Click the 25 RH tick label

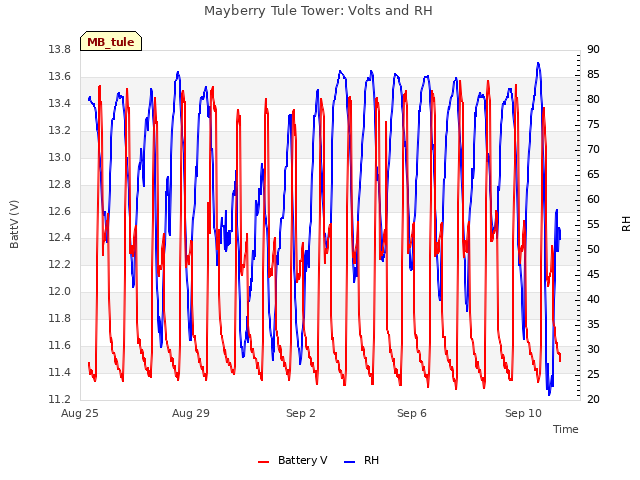click(x=593, y=374)
